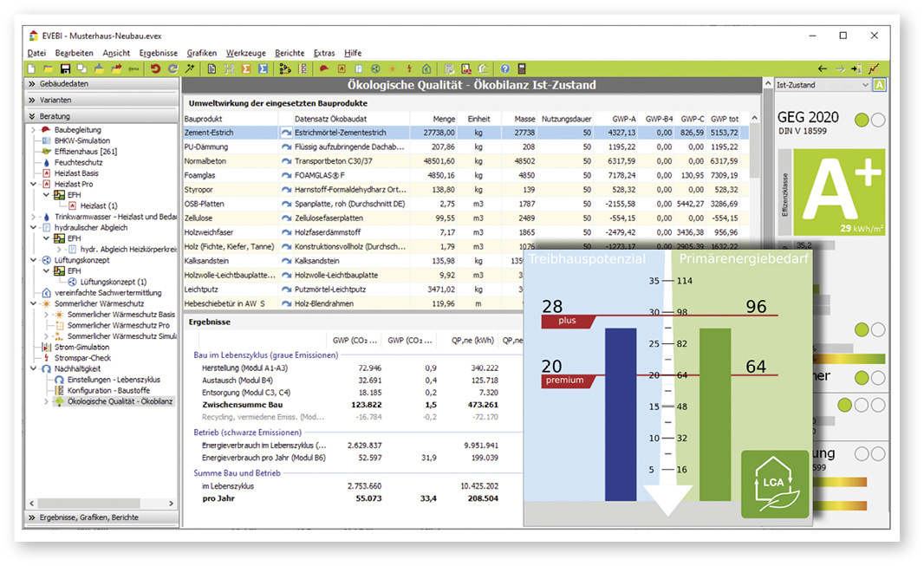The width and height of the screenshot is (924, 566).
Task: Open Help via the question mark icon
Action: coord(504,68)
